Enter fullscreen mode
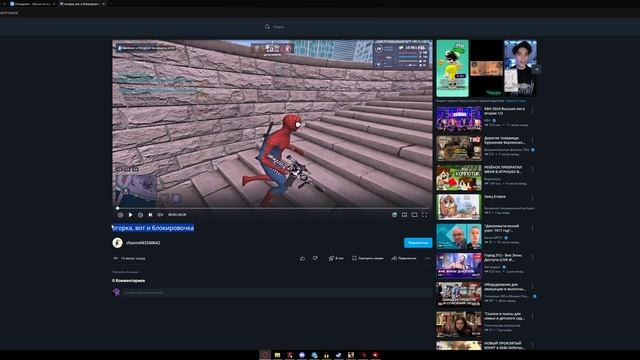Viewport: 640px width, 360px height. [x=424, y=215]
